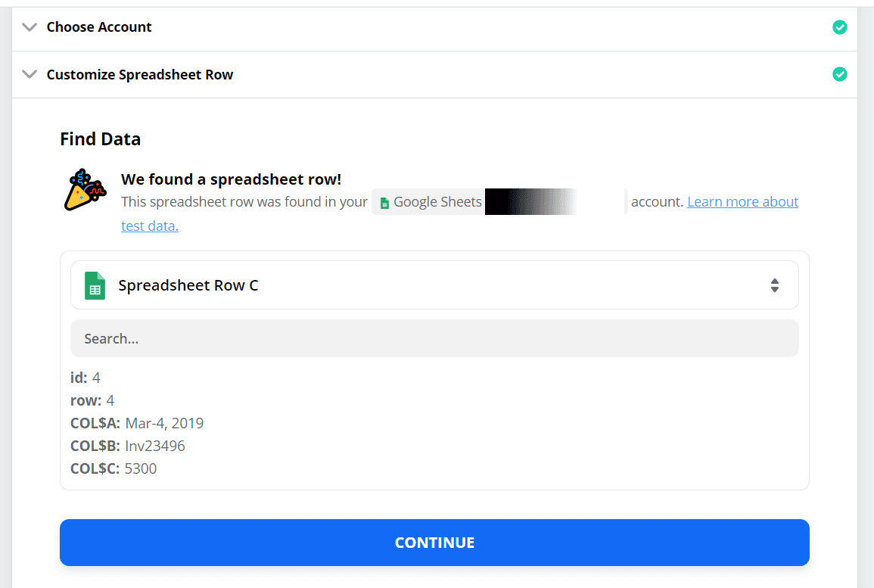The image size is (874, 588).
Task: Open the Choose Account step header
Action: pos(99,27)
